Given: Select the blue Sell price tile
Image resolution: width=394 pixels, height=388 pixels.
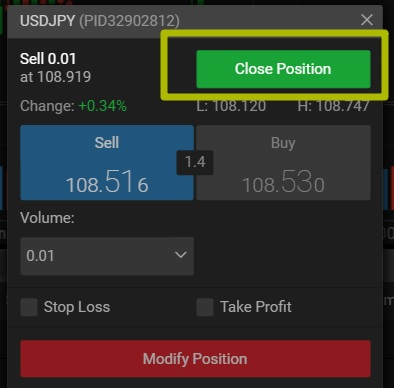Looking at the screenshot, I should (x=107, y=163).
